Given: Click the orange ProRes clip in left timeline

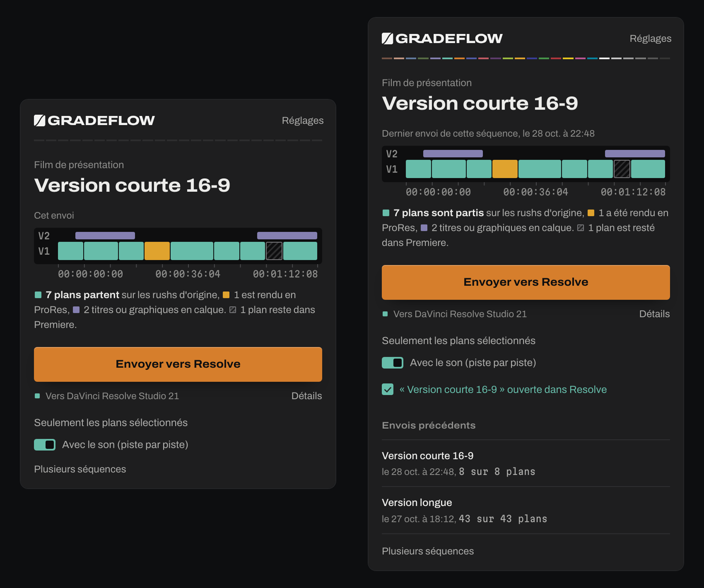Looking at the screenshot, I should (x=157, y=251).
